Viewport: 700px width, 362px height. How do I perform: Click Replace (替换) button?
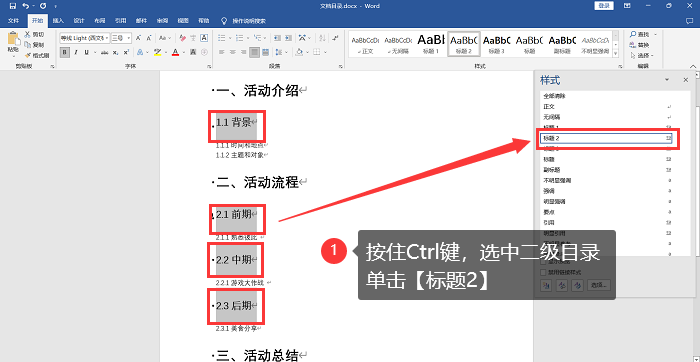tap(639, 45)
